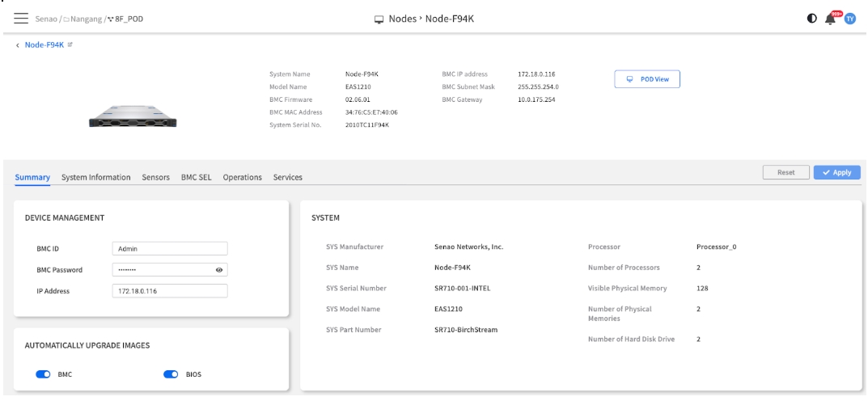The image size is (868, 401).
Task: Select the Operations tab
Action: click(243, 177)
